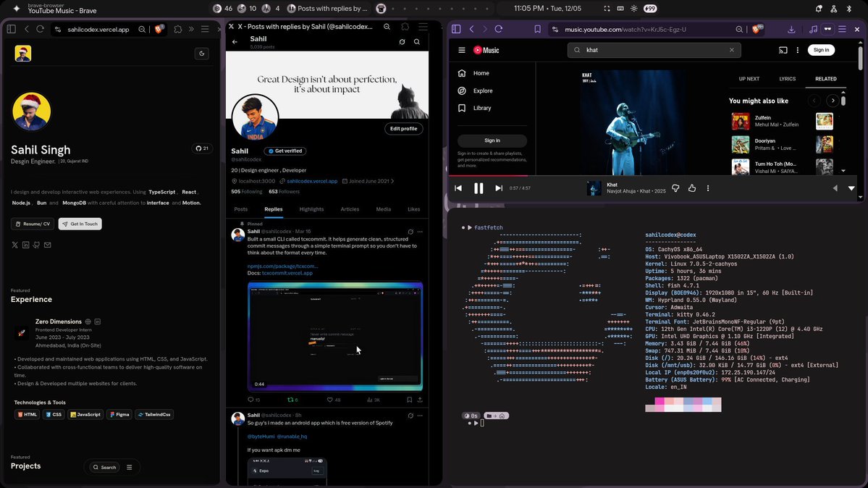Pause the currently playing song Khat
This screenshot has height=488, width=868.
pos(479,188)
